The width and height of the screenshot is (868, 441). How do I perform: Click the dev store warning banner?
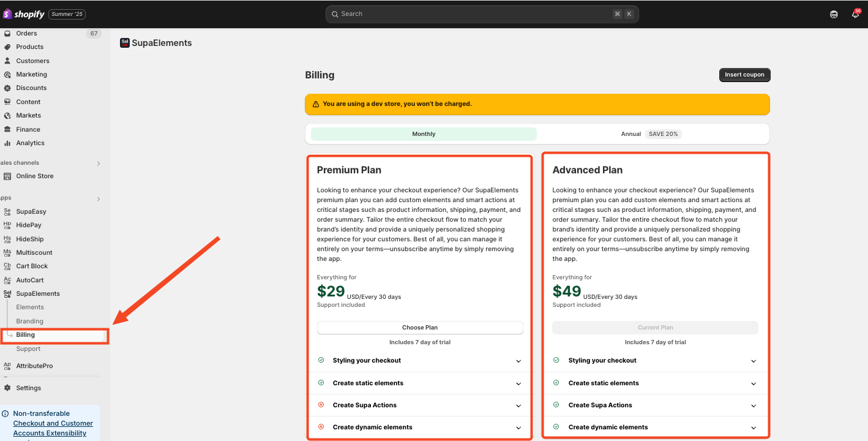537,104
